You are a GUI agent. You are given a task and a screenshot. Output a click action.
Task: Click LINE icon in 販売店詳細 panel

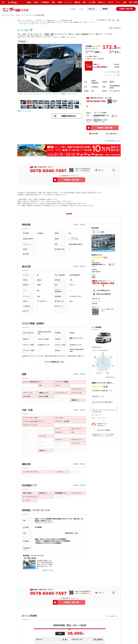[x=94, y=291]
